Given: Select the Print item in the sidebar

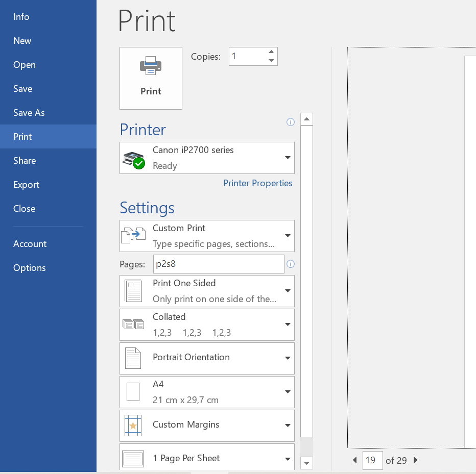Looking at the screenshot, I should (49, 136).
